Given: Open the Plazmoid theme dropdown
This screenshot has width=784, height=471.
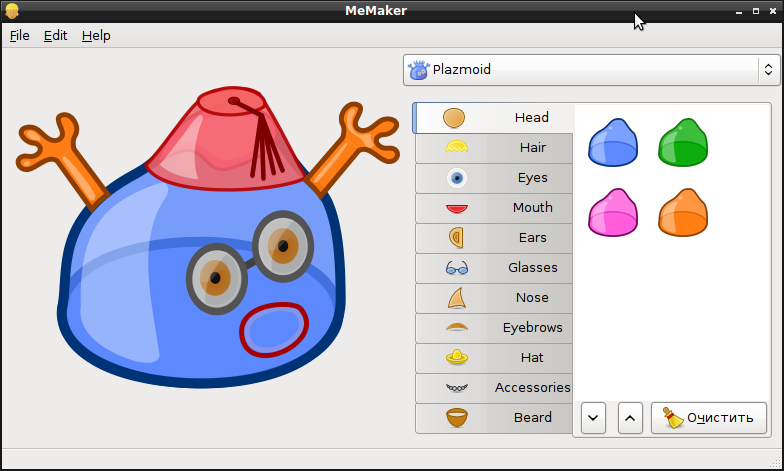Looking at the screenshot, I should (592, 70).
